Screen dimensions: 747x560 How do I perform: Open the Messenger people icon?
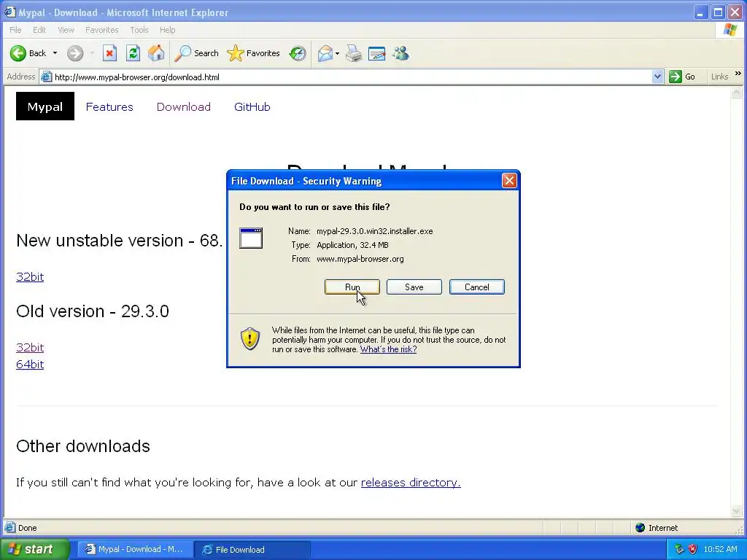click(x=400, y=53)
